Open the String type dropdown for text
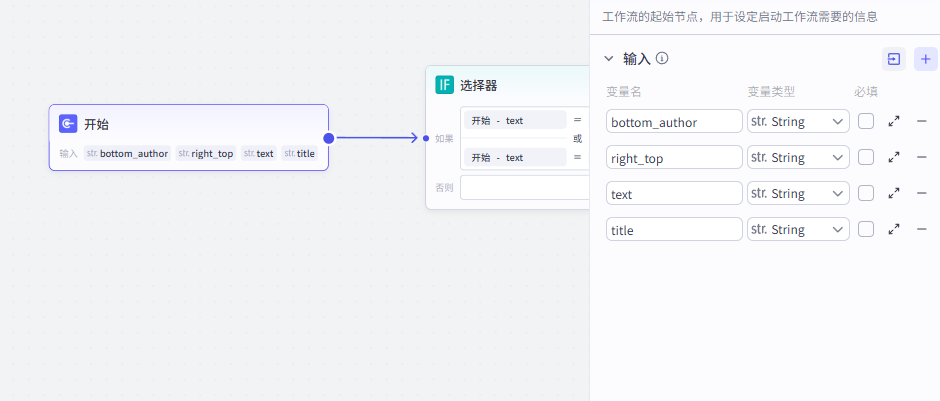This screenshot has height=401, width=940. pos(798,193)
